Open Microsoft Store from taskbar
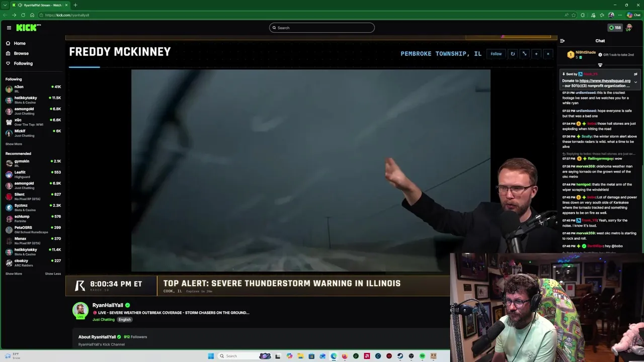Screen dimensions: 644x362 tap(311, 356)
